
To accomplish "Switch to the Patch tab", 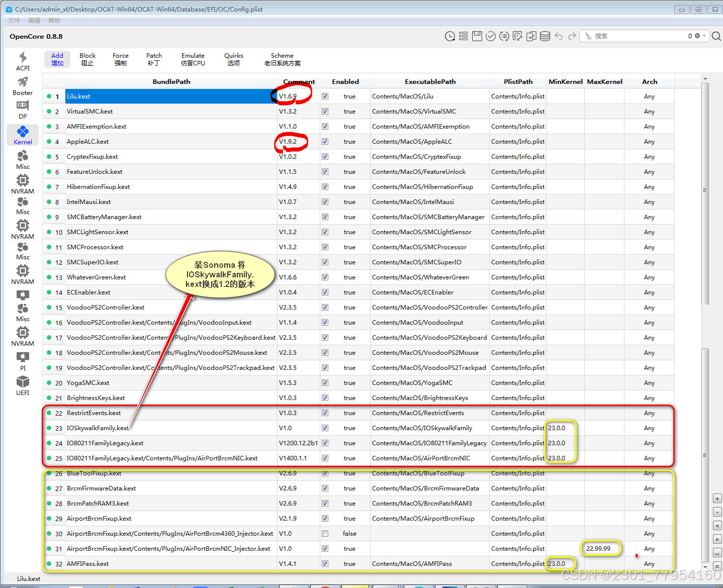I will (154, 59).
